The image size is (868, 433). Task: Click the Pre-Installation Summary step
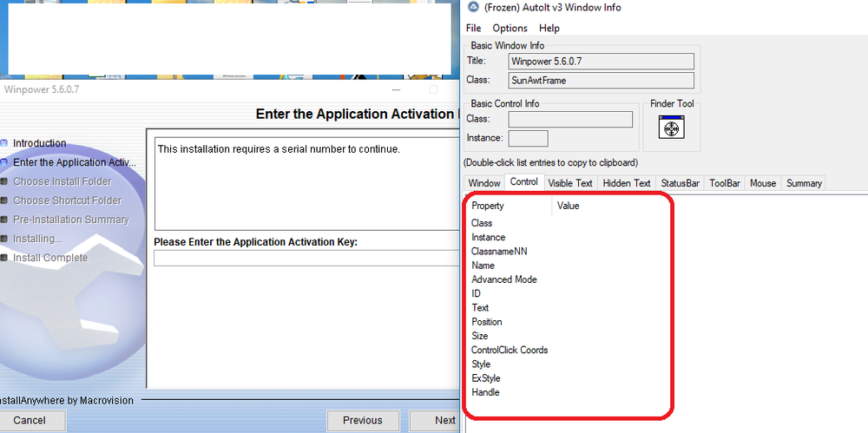tap(71, 220)
